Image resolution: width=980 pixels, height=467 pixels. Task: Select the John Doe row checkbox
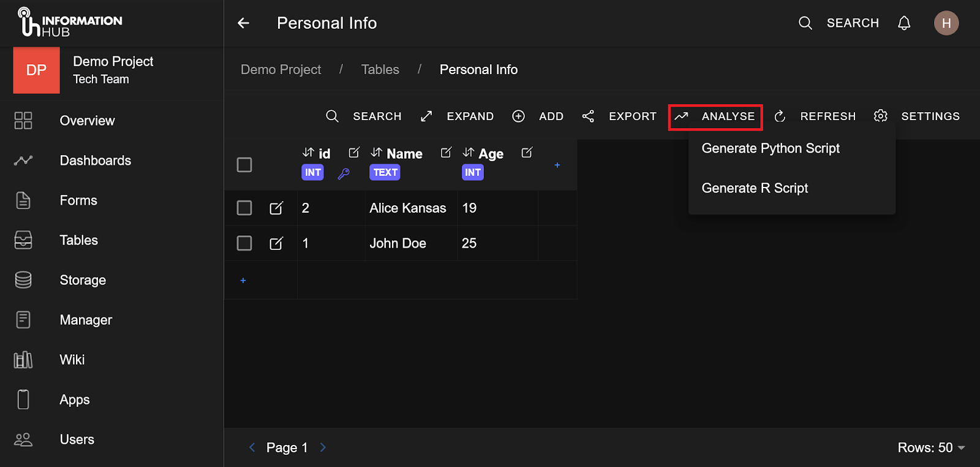tap(244, 244)
